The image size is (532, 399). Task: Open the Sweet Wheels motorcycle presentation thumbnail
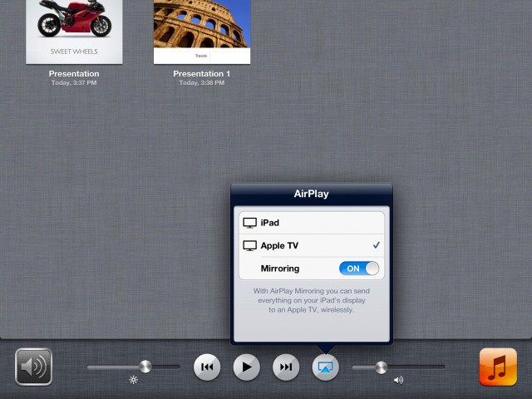[74, 31]
